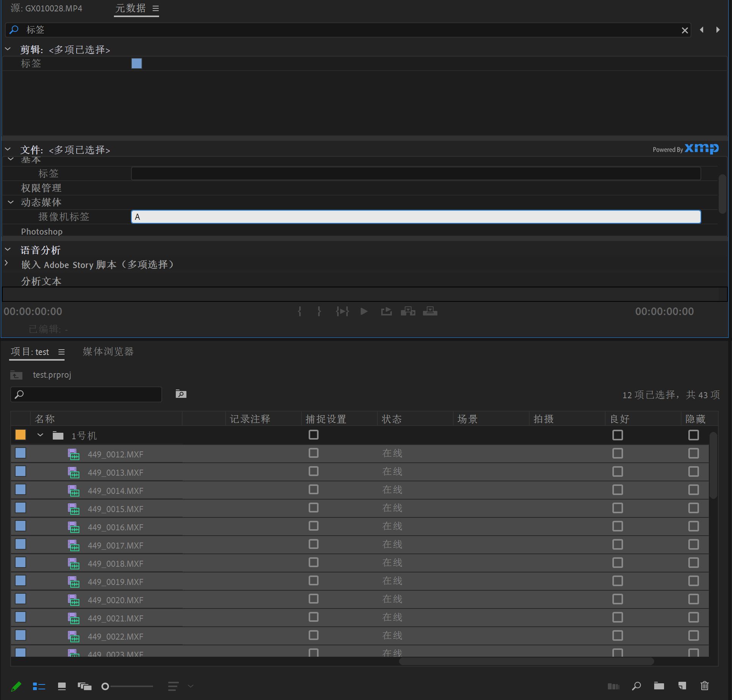The image size is (732, 700).
Task: Collapse the 基本 metadata group
Action: coord(11,159)
